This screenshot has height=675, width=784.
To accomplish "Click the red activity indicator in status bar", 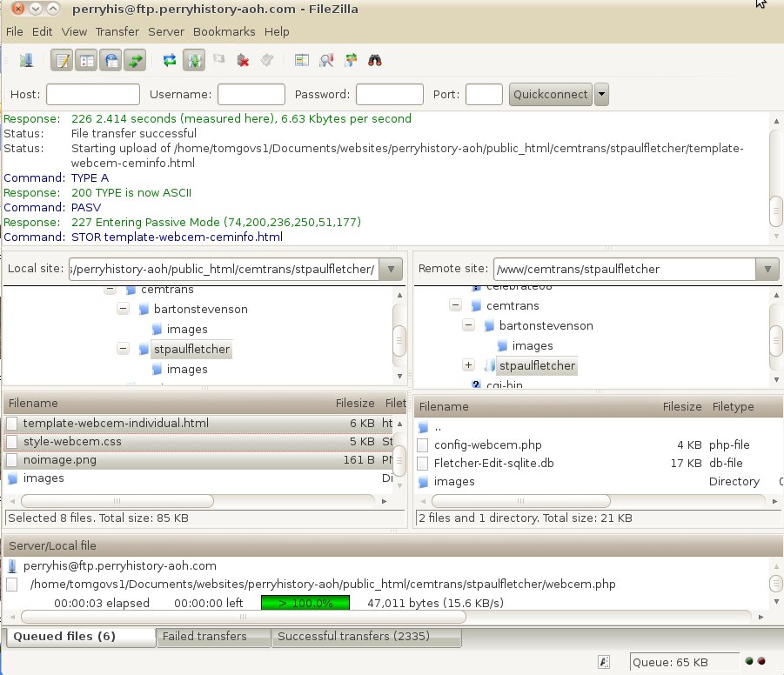I will (761, 661).
